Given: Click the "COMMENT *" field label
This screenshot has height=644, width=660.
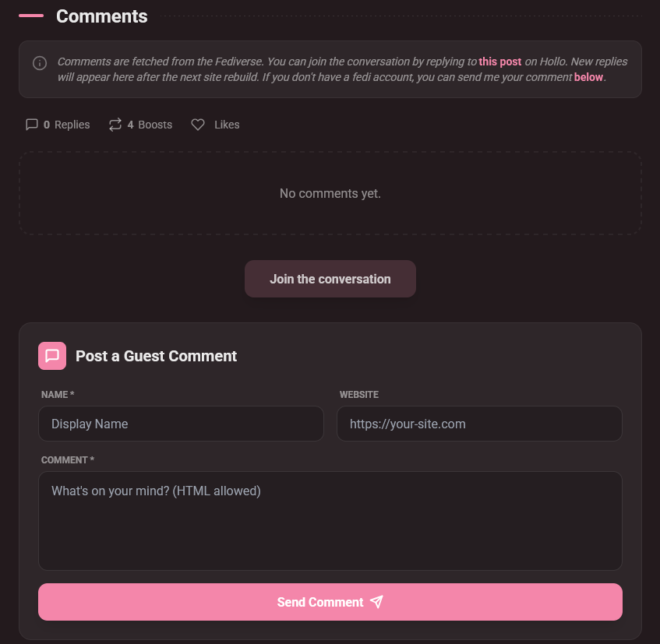Looking at the screenshot, I should (x=68, y=460).
